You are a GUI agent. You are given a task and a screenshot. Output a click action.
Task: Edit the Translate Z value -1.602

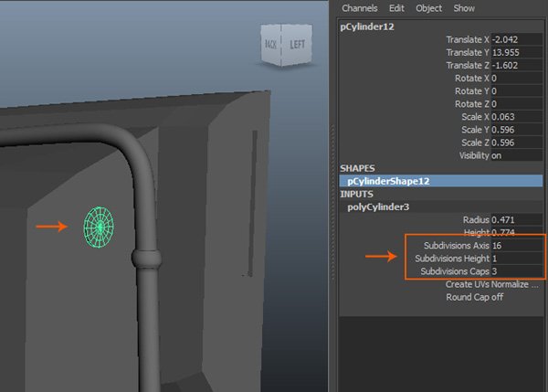(x=517, y=66)
